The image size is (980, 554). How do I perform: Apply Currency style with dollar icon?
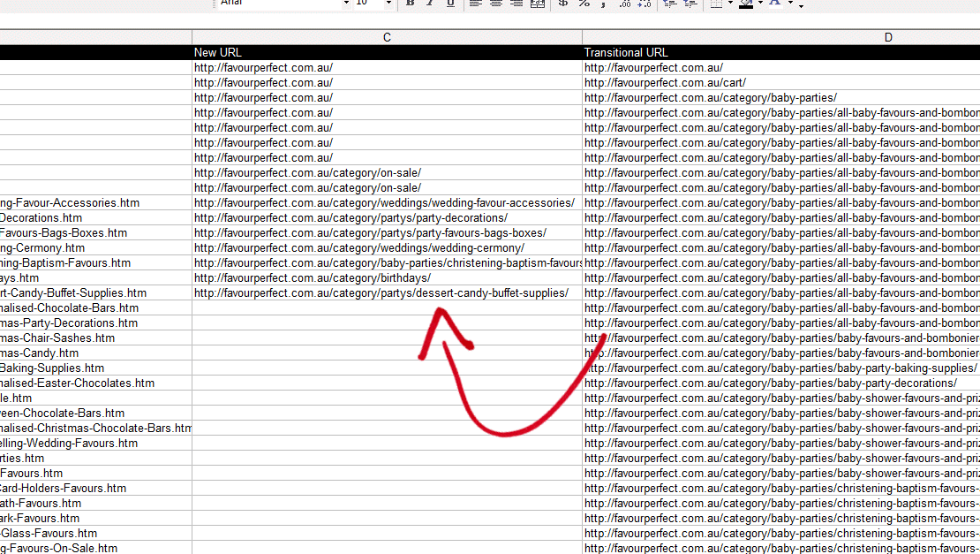pyautogui.click(x=563, y=4)
